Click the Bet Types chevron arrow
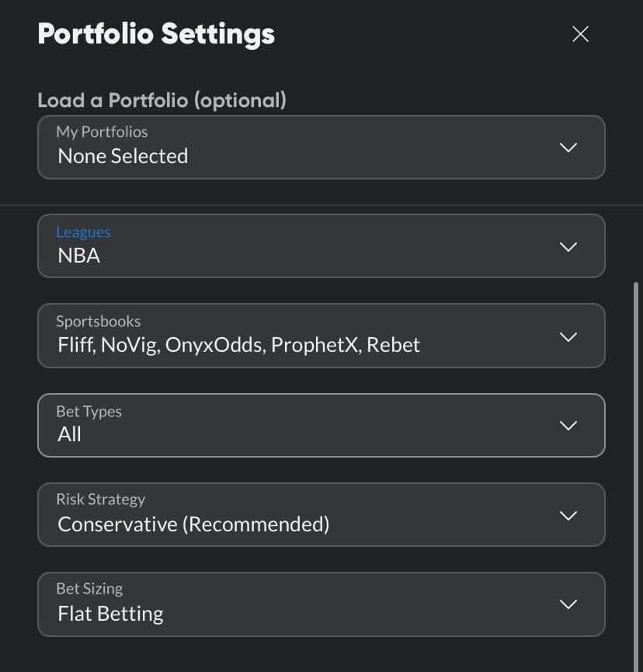This screenshot has width=643, height=672. (x=568, y=425)
